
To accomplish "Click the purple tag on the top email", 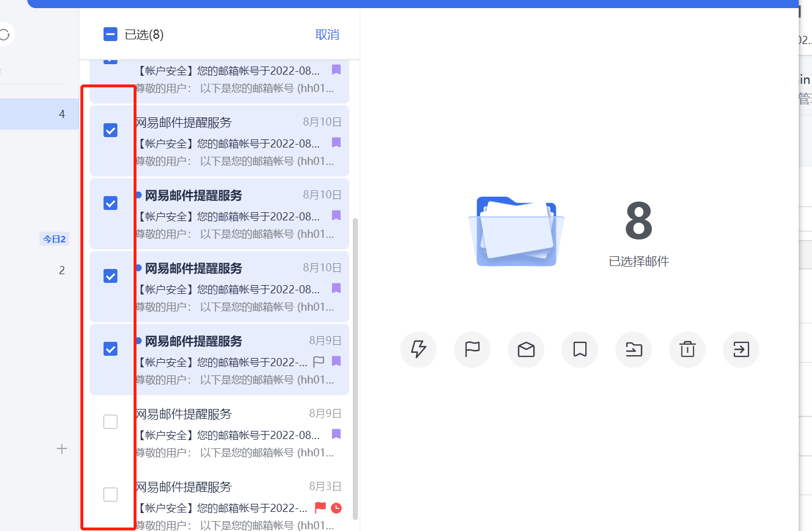I will 336,69.
